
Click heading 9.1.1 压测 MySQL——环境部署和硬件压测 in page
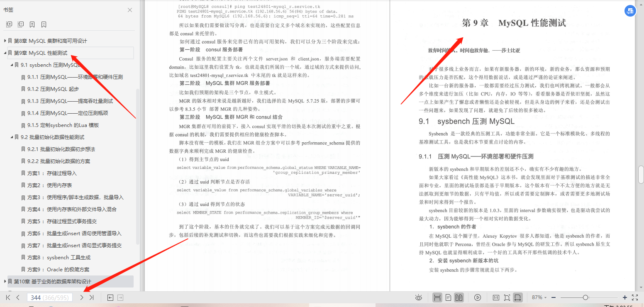(x=476, y=156)
